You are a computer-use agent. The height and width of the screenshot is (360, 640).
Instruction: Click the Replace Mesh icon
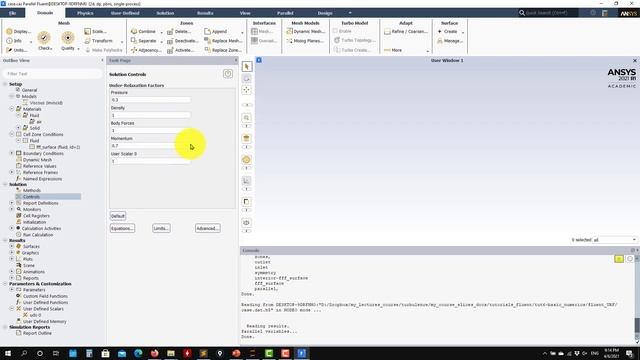click(x=207, y=41)
